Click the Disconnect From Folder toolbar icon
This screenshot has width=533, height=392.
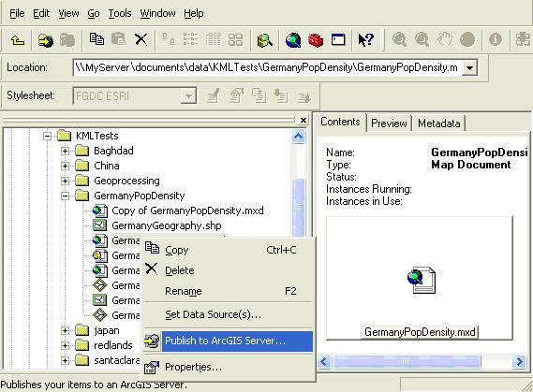click(67, 40)
